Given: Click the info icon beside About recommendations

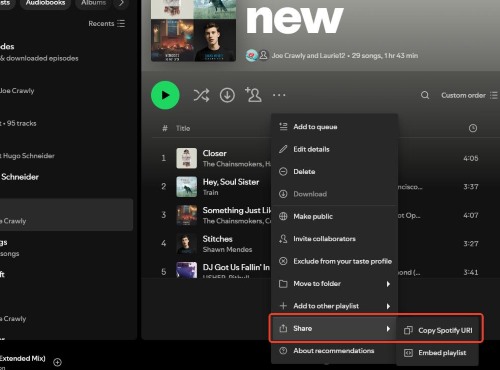Looking at the screenshot, I should pyautogui.click(x=283, y=351).
